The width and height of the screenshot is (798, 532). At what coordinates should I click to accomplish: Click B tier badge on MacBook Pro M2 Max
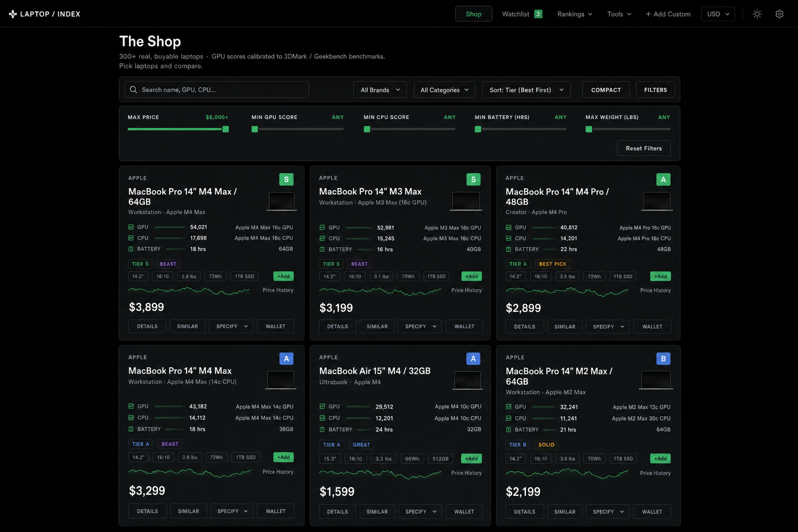[x=663, y=358]
